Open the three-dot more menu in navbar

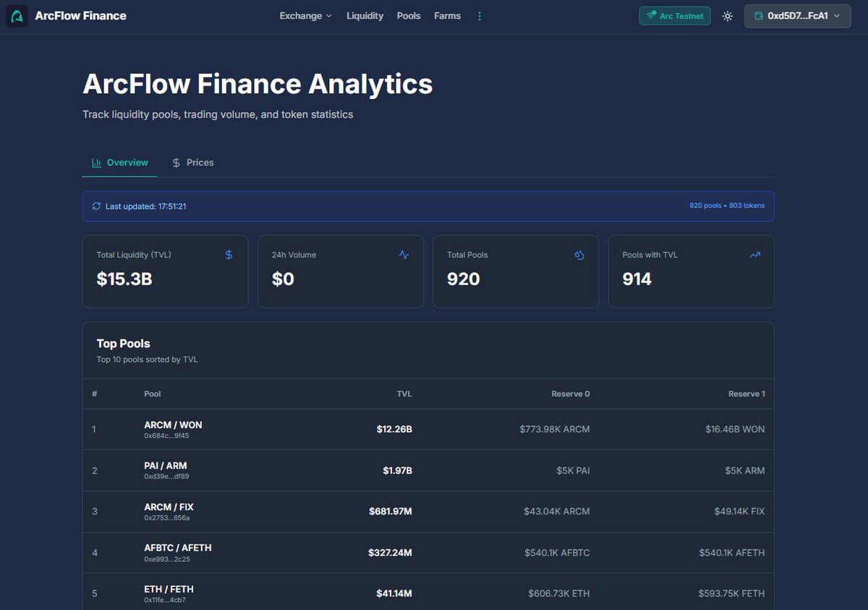click(480, 16)
